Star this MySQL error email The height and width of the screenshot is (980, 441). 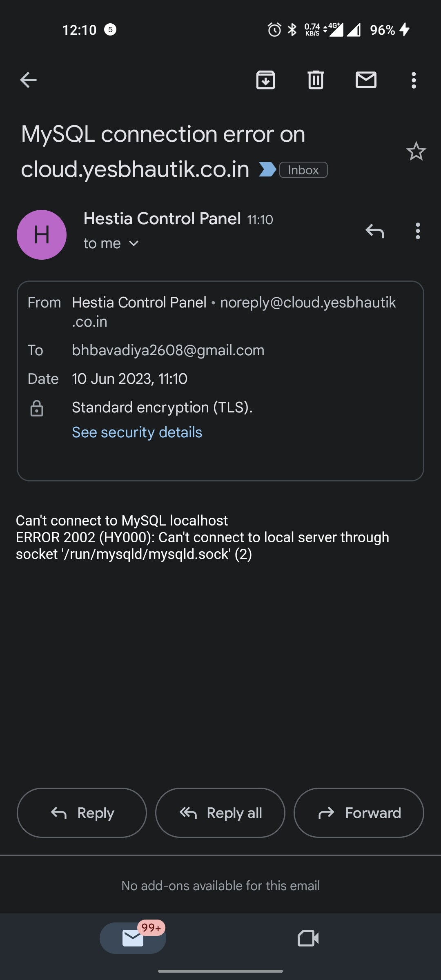pos(416,151)
